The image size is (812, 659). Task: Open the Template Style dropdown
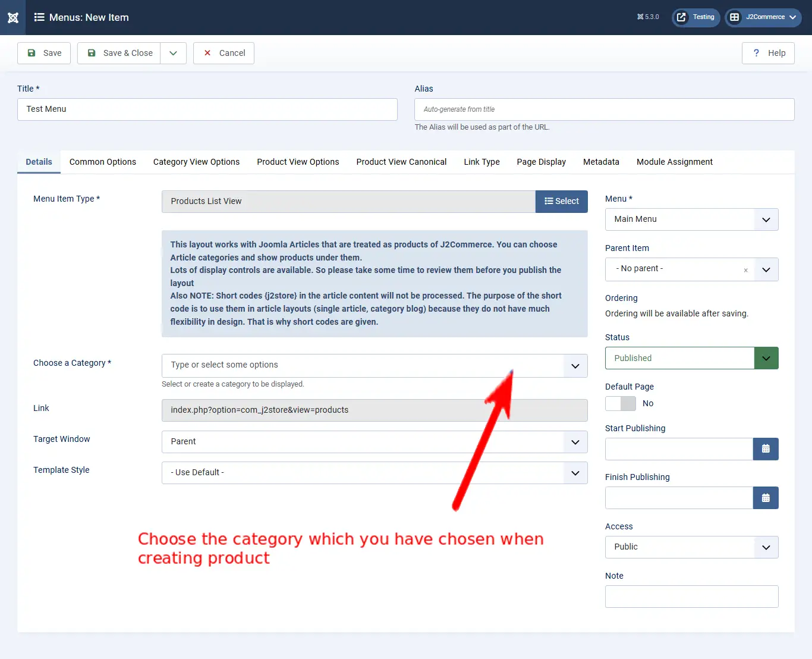374,473
